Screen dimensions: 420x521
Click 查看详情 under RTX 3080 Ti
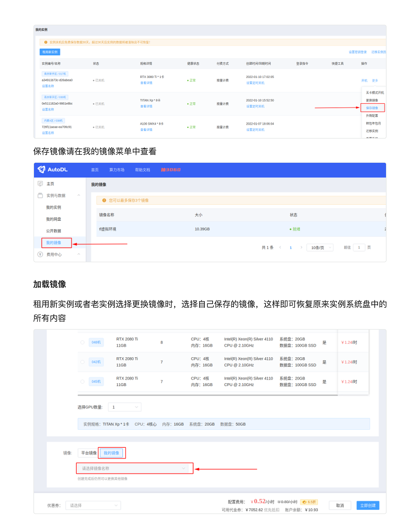click(146, 83)
